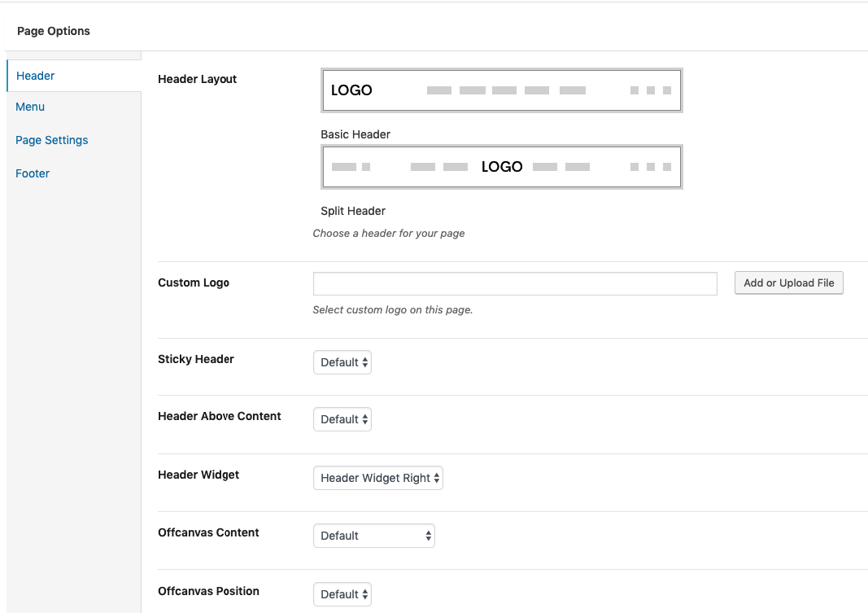Open the Sticky Header dropdown arrows icon

[364, 361]
